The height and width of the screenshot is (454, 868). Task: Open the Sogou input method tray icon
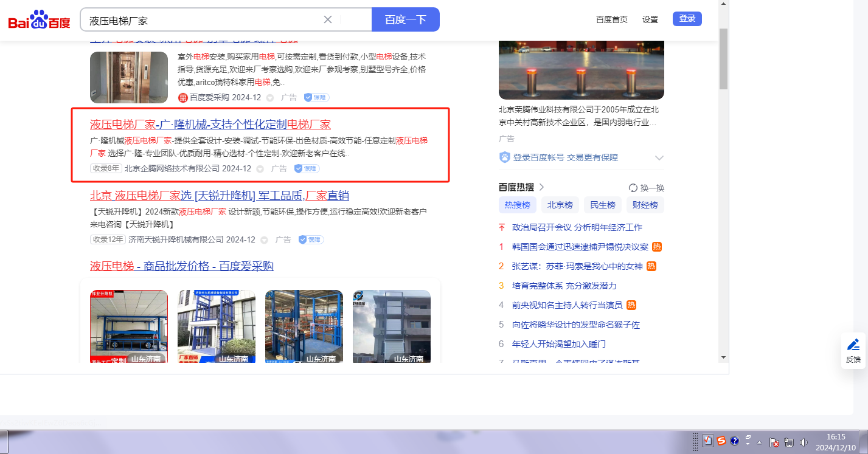pyautogui.click(x=721, y=441)
